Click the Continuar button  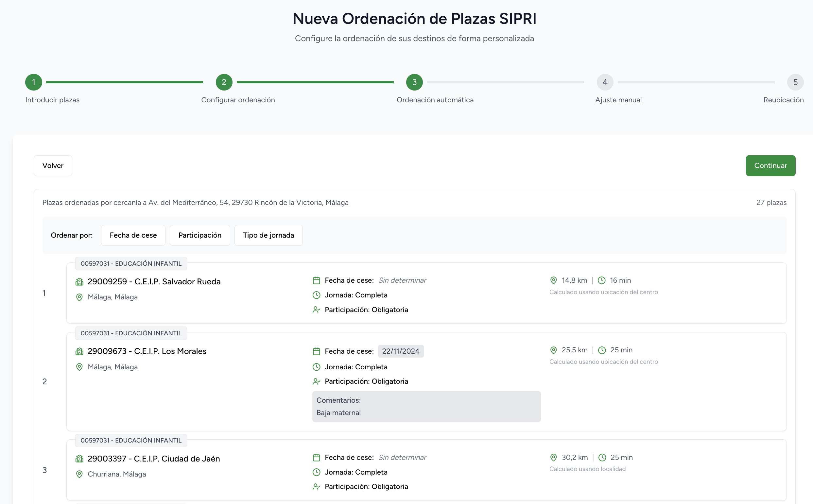click(x=770, y=166)
